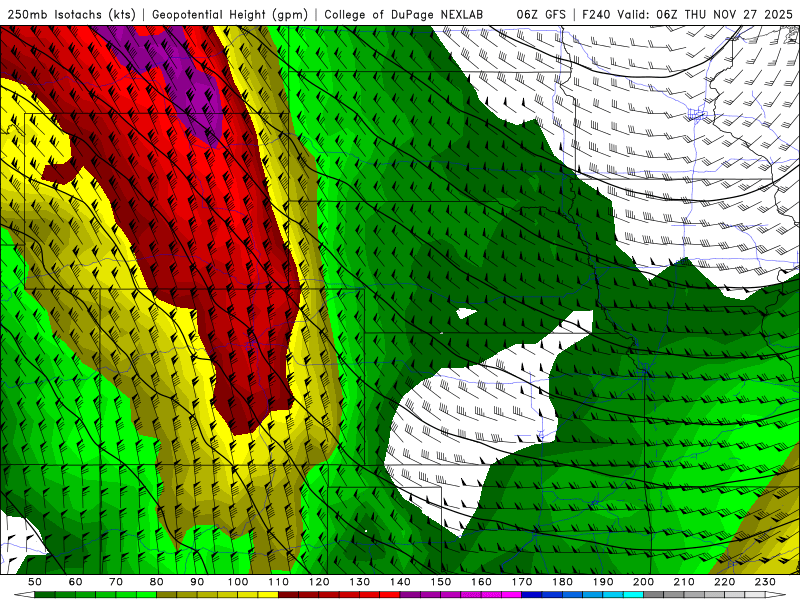The image size is (800, 600).
Task: Click the '180' value on the color scale
Action: [x=562, y=582]
